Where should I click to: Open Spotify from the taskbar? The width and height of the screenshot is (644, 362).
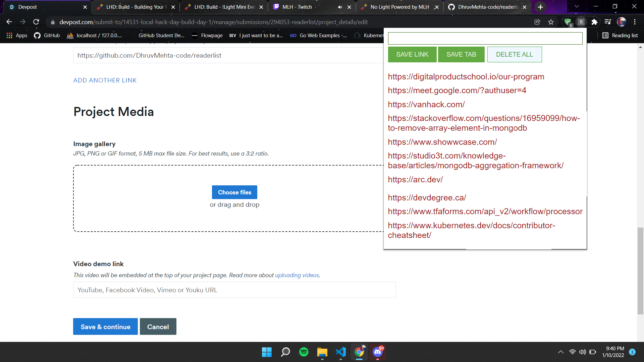click(304, 352)
